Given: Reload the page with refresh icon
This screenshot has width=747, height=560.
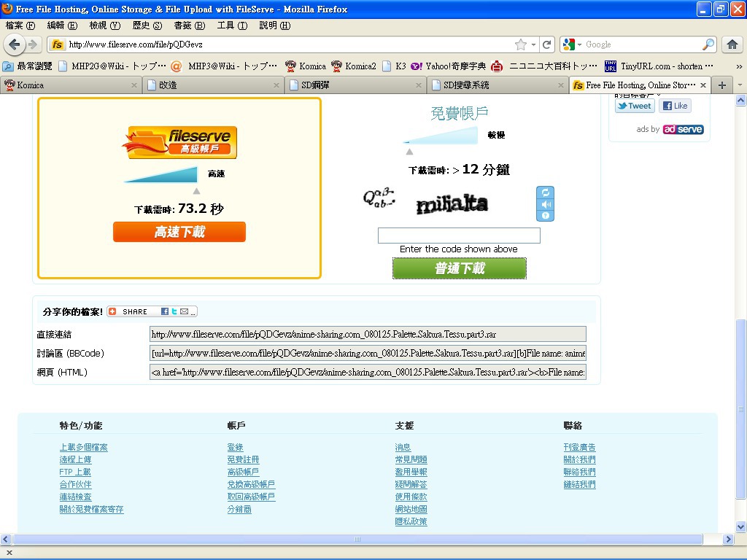Looking at the screenshot, I should coord(547,44).
